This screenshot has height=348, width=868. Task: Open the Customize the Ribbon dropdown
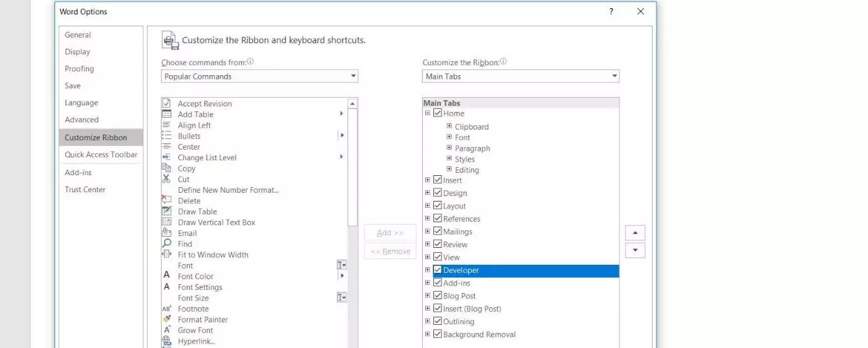point(520,76)
